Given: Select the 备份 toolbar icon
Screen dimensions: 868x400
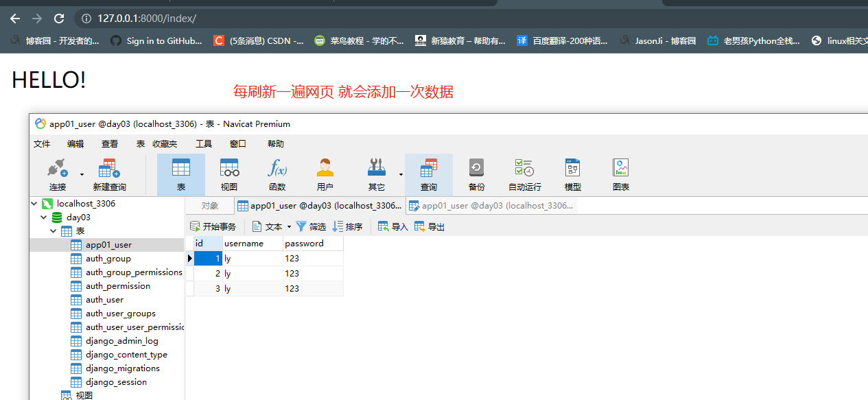Looking at the screenshot, I should (x=477, y=174).
